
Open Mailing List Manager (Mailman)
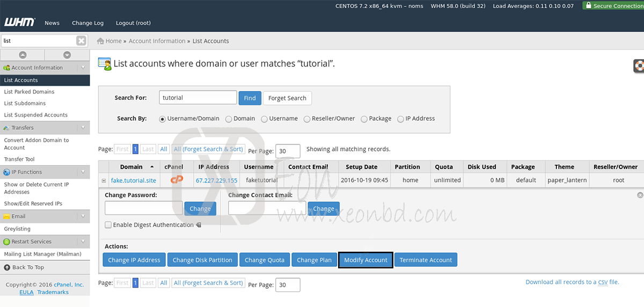[42, 254]
